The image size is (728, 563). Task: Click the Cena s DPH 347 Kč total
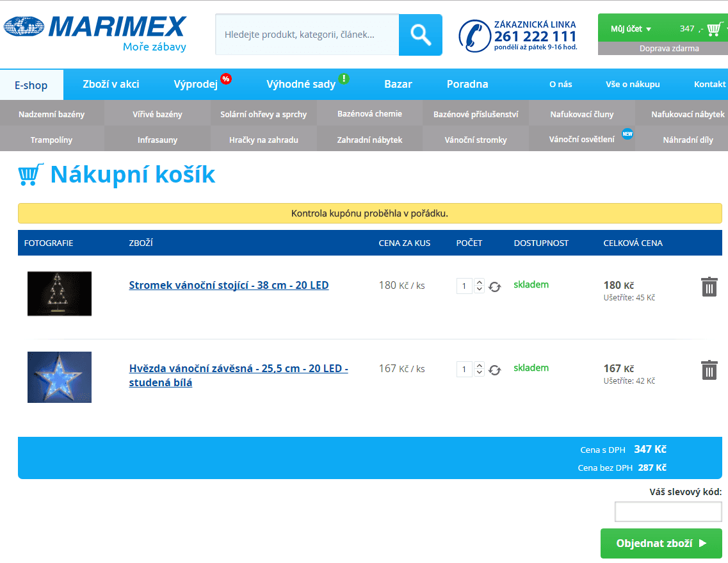coord(623,449)
